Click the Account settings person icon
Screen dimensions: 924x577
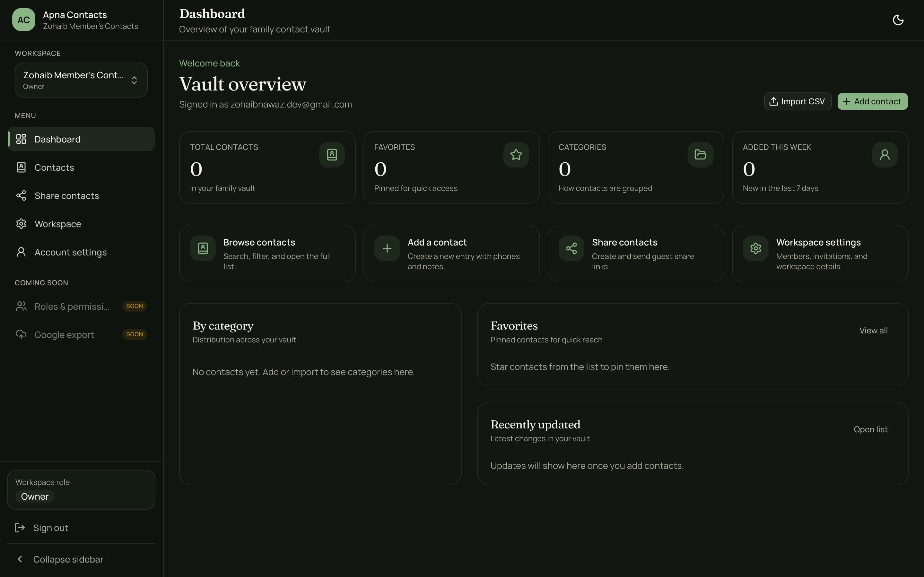(x=22, y=252)
